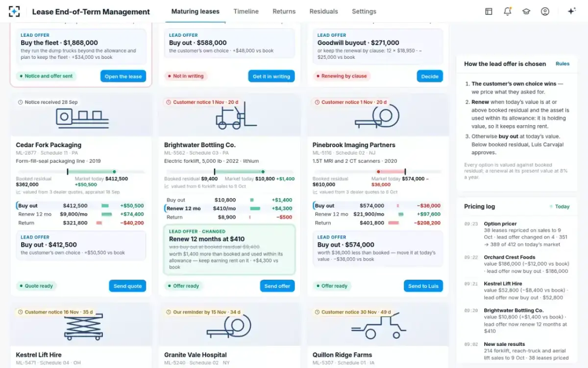Click the Orchard Crest Foods entry in Pricing log
Viewport: 588px width, 368px height.
click(517, 264)
